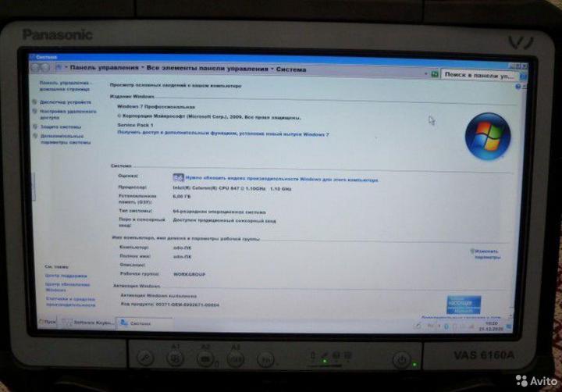562x392 pixels.
Task: Click the additional info online link under the genuine badge
Action: (461, 317)
